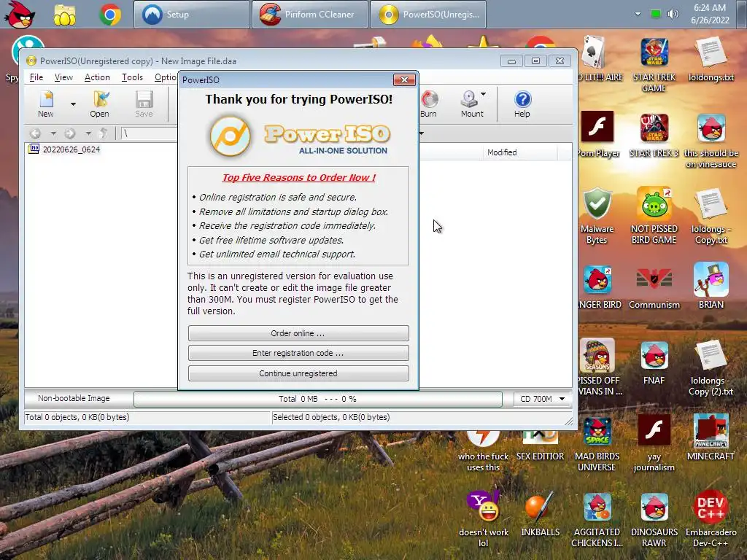
Task: Click the Mount drive toolbar icon
Action: [x=471, y=104]
